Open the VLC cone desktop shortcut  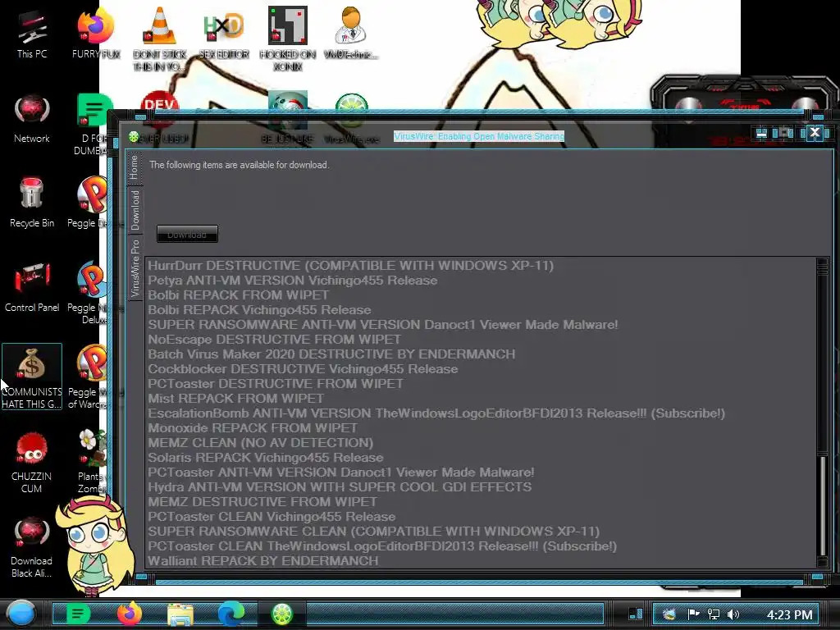(x=160, y=39)
